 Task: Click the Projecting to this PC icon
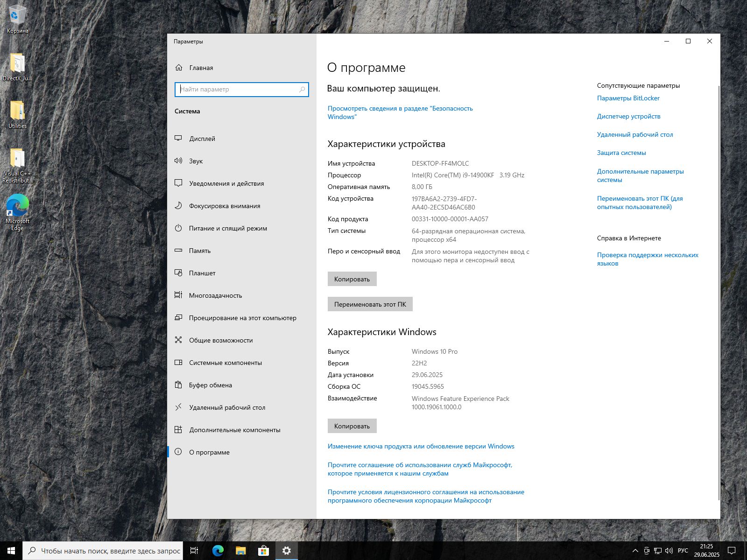(178, 318)
